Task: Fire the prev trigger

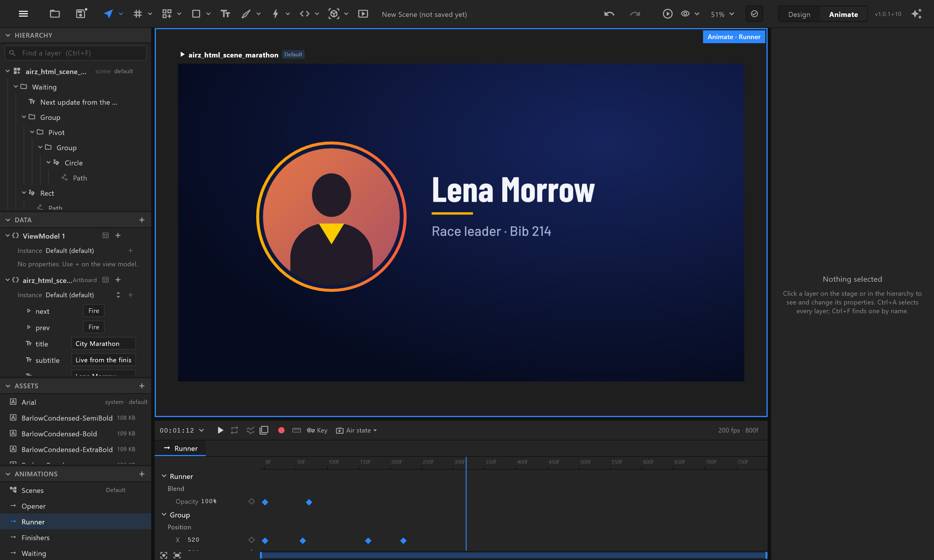Action: (94, 327)
